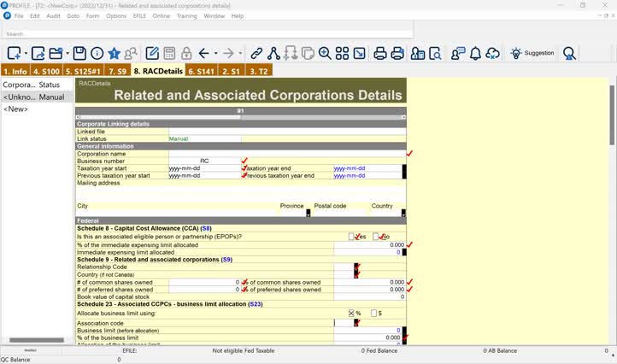Click the notification bell icon
Viewport: 617px width, 364px height.
pos(475,54)
